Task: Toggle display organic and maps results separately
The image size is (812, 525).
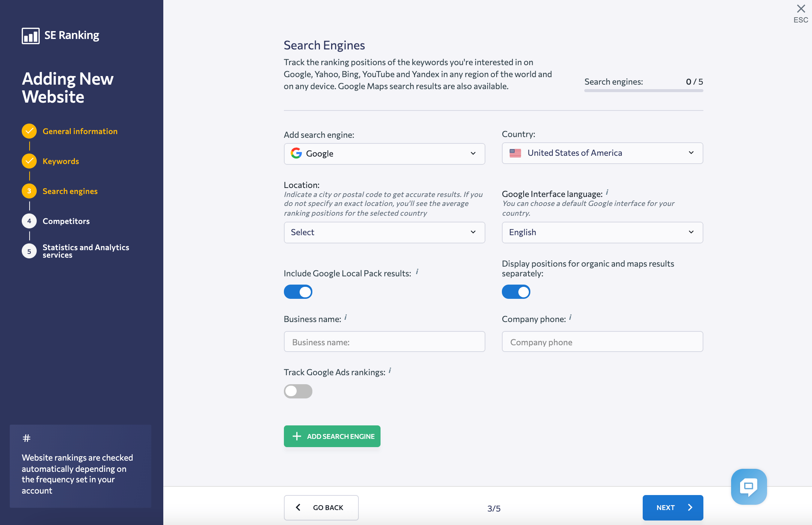Action: point(516,292)
